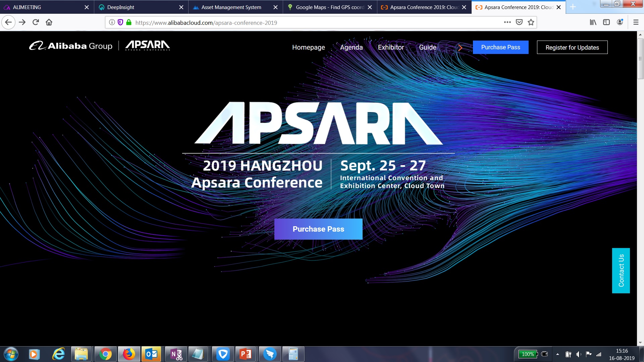This screenshot has height=362, width=644.
Task: Launch Internet Explorer from taskbar
Action: [59, 354]
